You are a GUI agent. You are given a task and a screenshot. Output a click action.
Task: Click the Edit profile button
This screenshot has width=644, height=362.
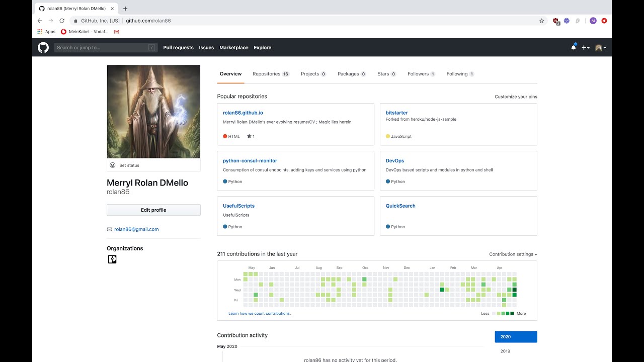[153, 210]
